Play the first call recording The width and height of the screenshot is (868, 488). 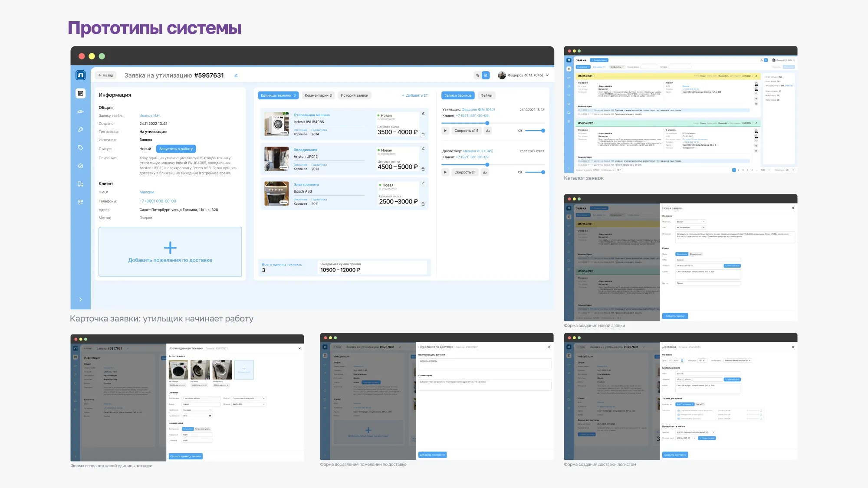click(x=445, y=131)
